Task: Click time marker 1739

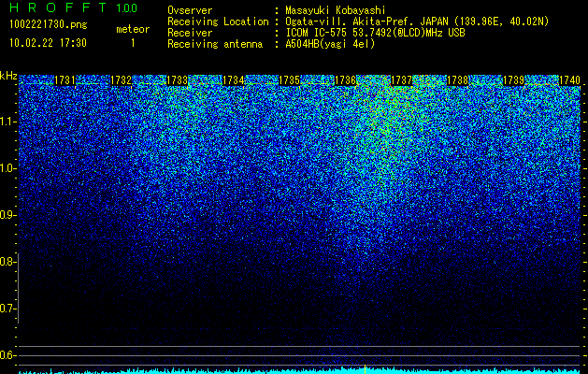Action: 514,80
